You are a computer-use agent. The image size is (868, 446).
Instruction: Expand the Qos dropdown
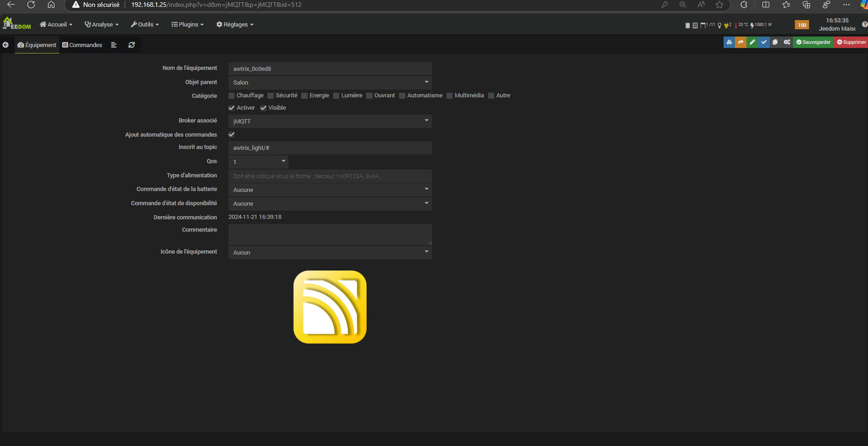pyautogui.click(x=258, y=162)
